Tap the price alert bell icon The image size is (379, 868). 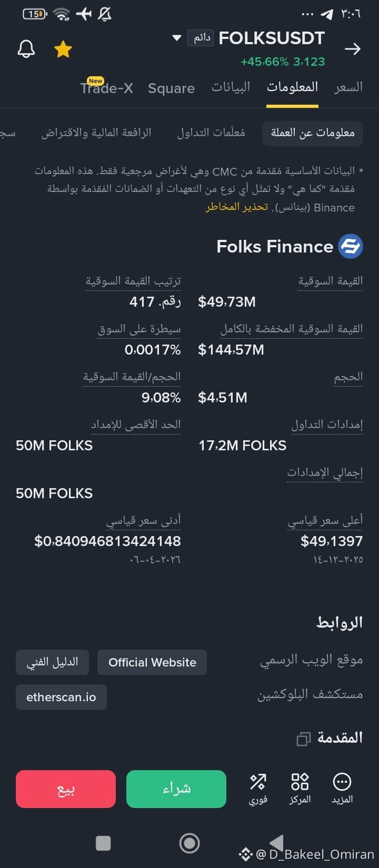tap(26, 49)
